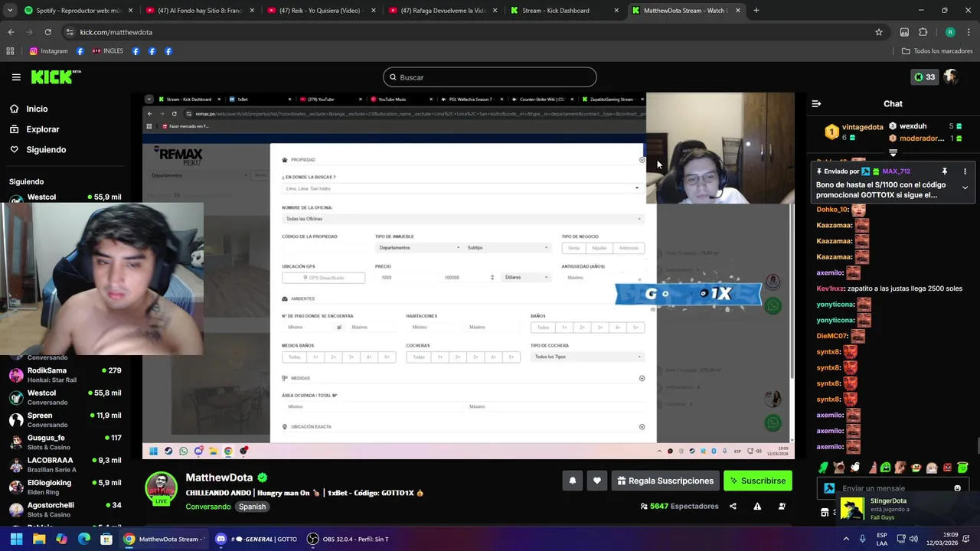980x551 pixels.
Task: Open RodikSama followed channel
Action: pyautogui.click(x=66, y=375)
